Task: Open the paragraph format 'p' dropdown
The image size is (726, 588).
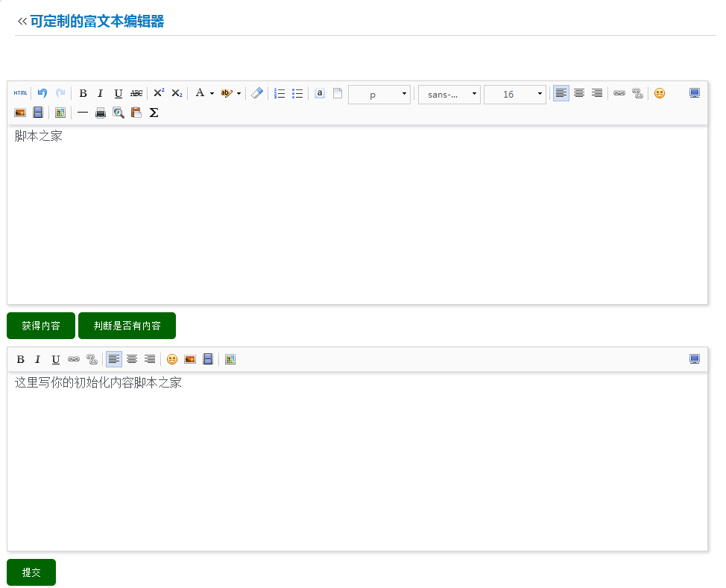Action: tap(379, 94)
